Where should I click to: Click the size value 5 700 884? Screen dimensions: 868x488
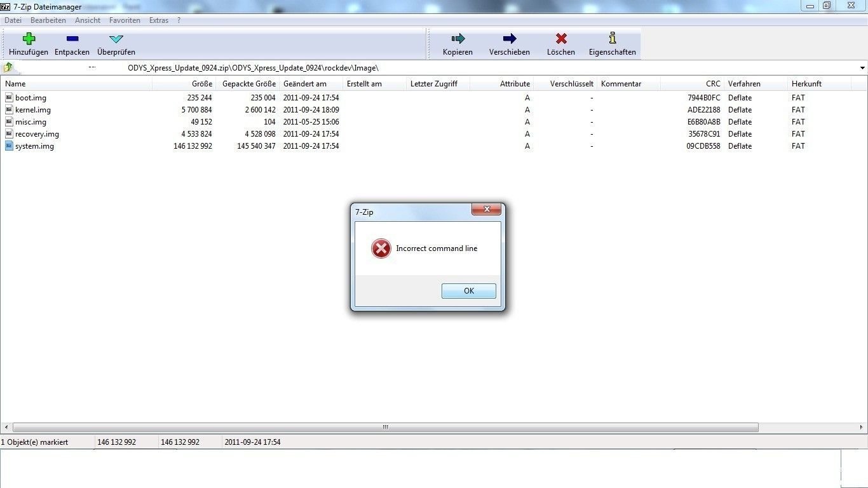196,110
